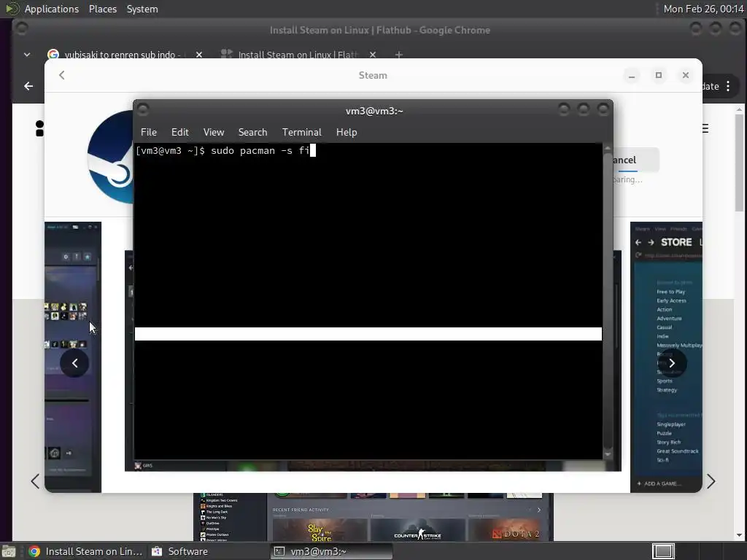Click Chrome back navigation arrow
The width and height of the screenshot is (747, 560).
click(x=28, y=86)
